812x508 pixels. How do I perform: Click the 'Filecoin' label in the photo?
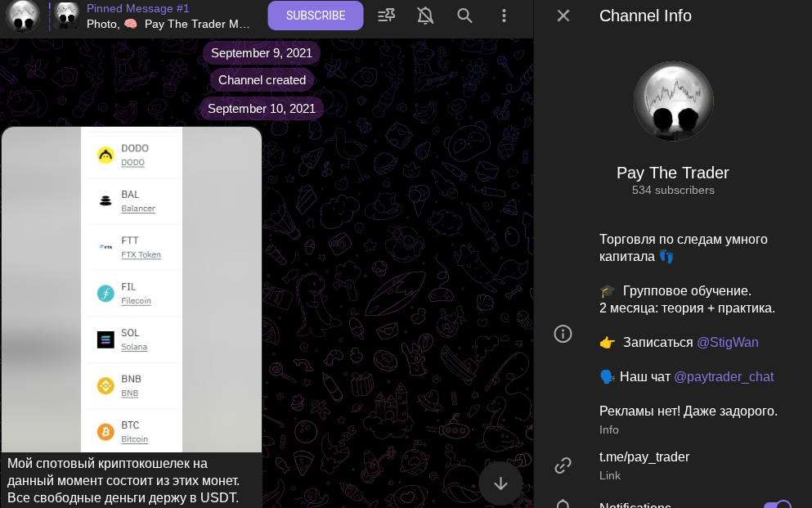pos(137,301)
